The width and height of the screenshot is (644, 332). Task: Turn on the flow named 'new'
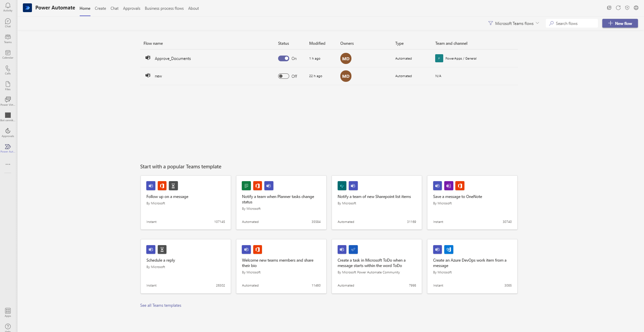(x=283, y=76)
